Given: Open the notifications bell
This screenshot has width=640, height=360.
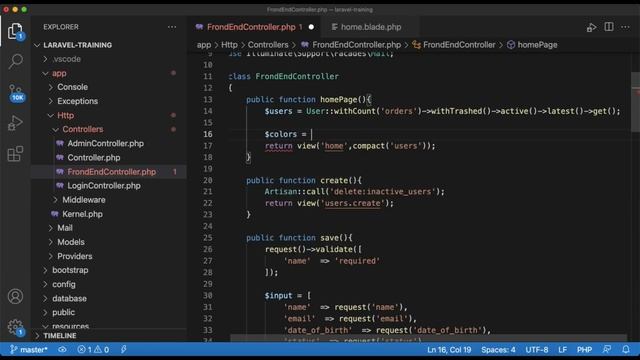Looking at the screenshot, I should click(626, 349).
